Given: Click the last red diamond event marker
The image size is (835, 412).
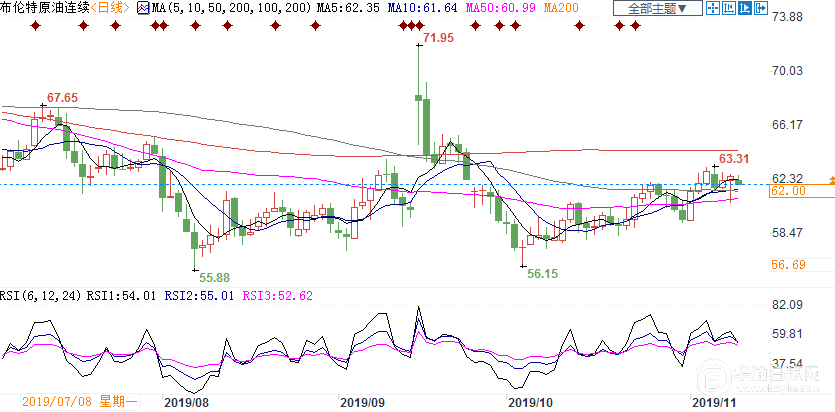Looking at the screenshot, I should [x=635, y=25].
